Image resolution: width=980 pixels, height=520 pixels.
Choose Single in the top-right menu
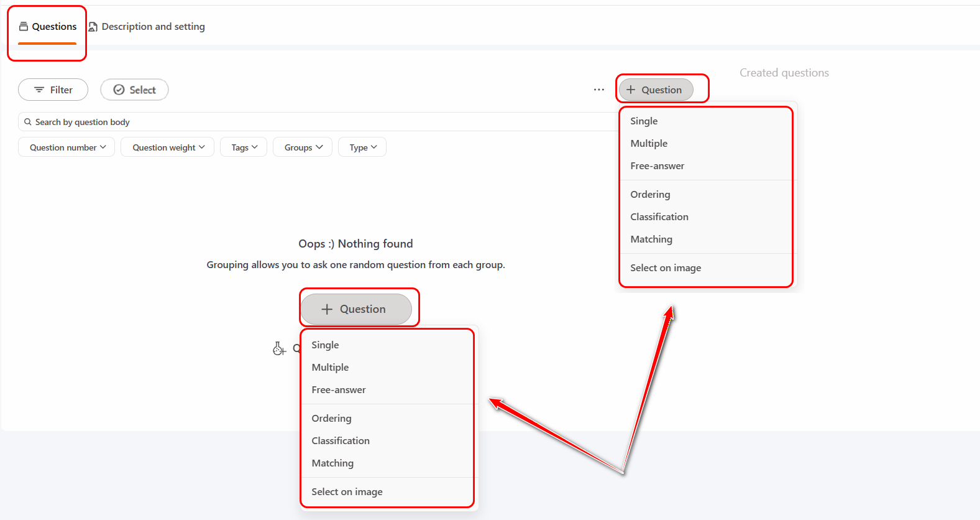click(x=644, y=121)
